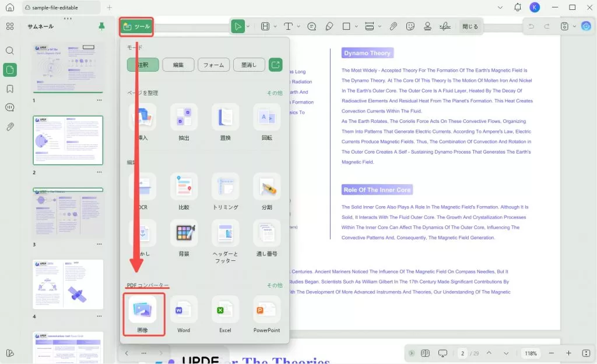Select the Excel converter icon
597x364 pixels.
click(225, 310)
